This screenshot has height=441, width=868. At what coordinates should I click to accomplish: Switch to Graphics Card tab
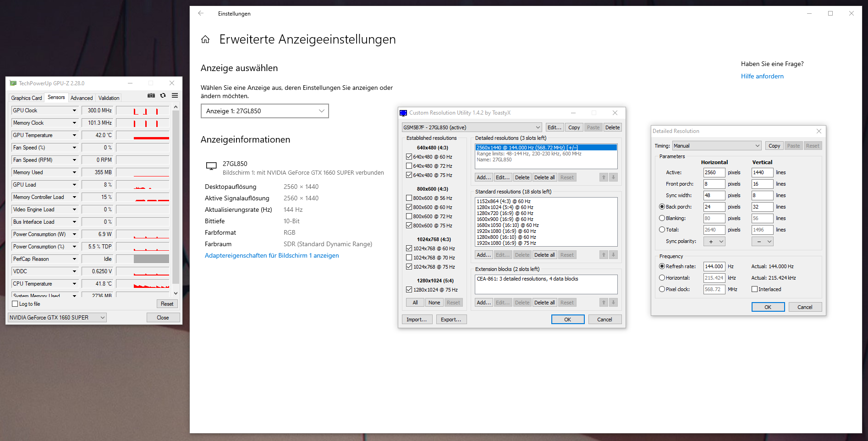(x=27, y=98)
